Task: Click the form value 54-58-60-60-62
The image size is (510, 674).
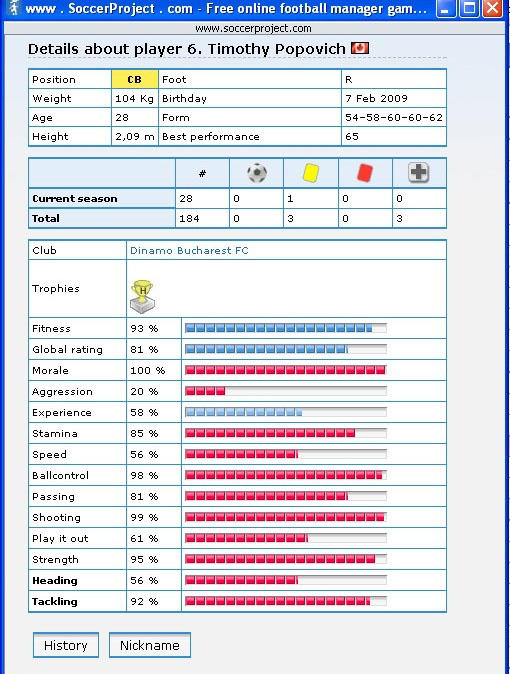Action: point(394,117)
